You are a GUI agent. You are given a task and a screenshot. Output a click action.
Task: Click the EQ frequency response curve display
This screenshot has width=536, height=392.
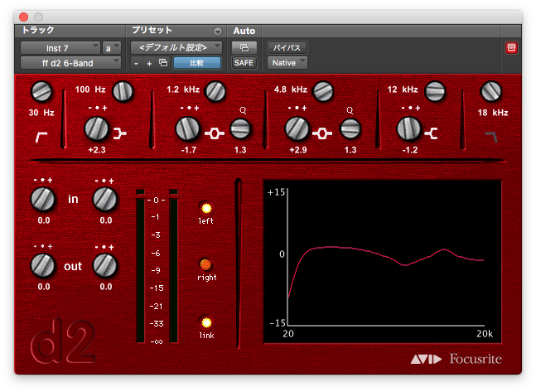point(383,261)
